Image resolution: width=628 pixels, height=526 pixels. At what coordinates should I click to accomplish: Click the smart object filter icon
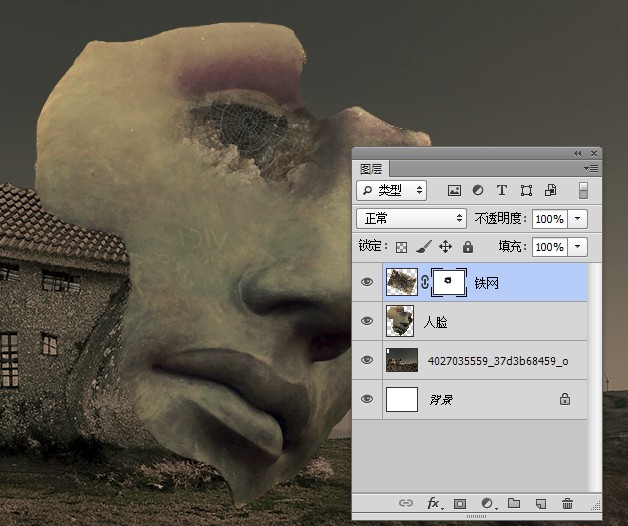click(550, 190)
